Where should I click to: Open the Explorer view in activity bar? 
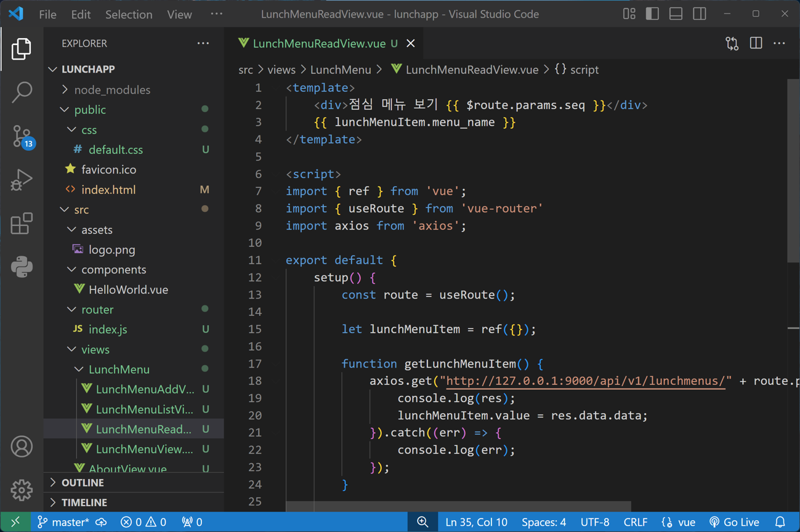point(22,49)
